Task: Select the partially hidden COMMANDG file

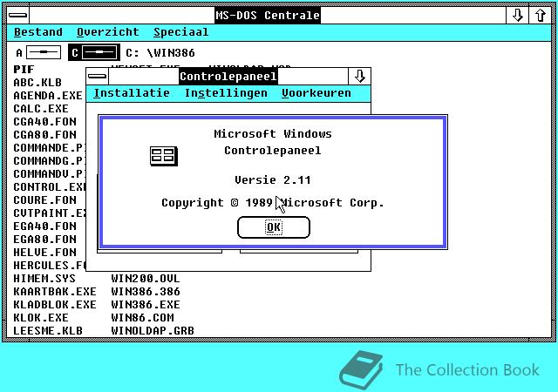Action: coord(49,161)
